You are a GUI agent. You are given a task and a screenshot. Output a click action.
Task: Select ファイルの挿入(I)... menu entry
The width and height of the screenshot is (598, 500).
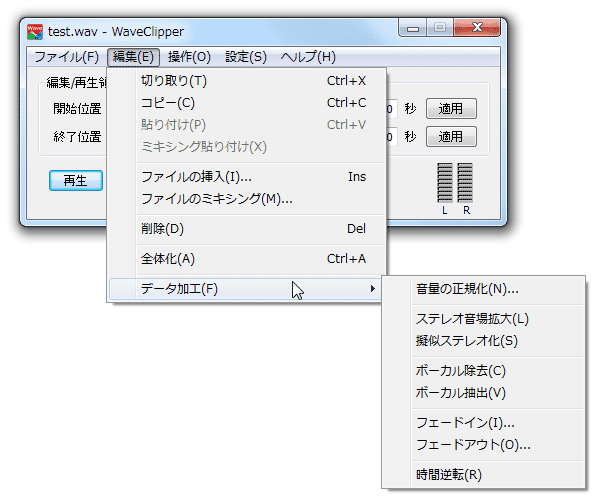click(x=247, y=177)
